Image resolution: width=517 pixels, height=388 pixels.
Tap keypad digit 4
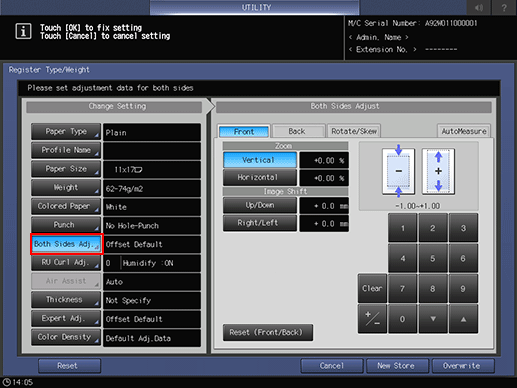click(403, 258)
